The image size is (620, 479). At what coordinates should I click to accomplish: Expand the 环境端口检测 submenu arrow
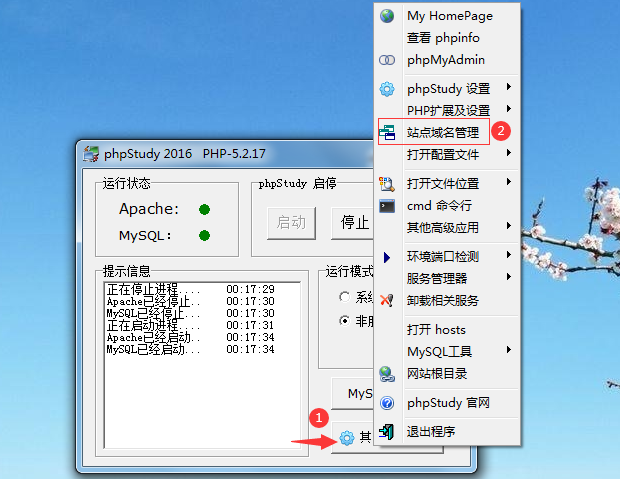pos(509,255)
